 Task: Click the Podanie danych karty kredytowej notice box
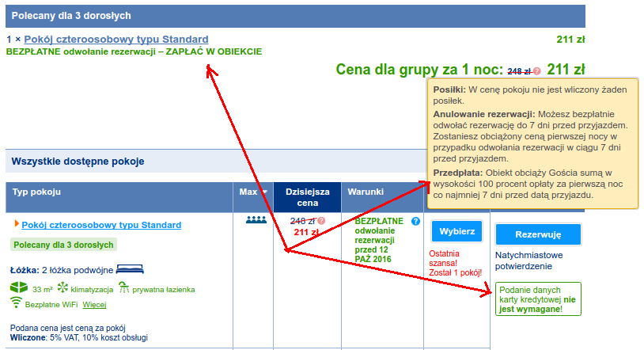click(x=538, y=299)
